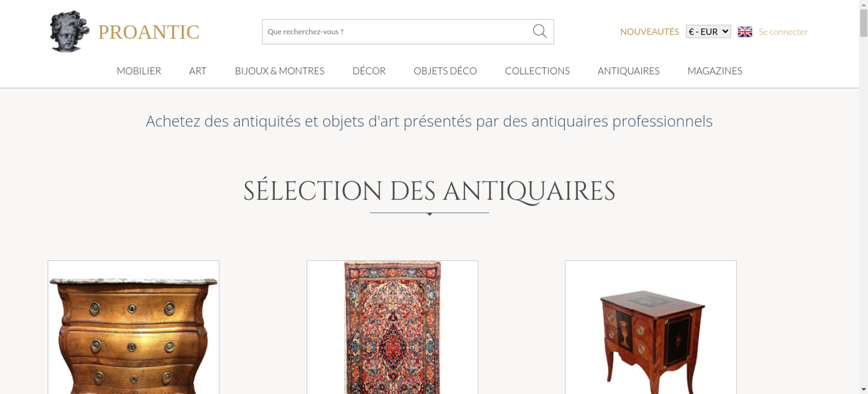The image size is (868, 394).
Task: Open the Persian rug thumbnail
Action: tap(392, 330)
